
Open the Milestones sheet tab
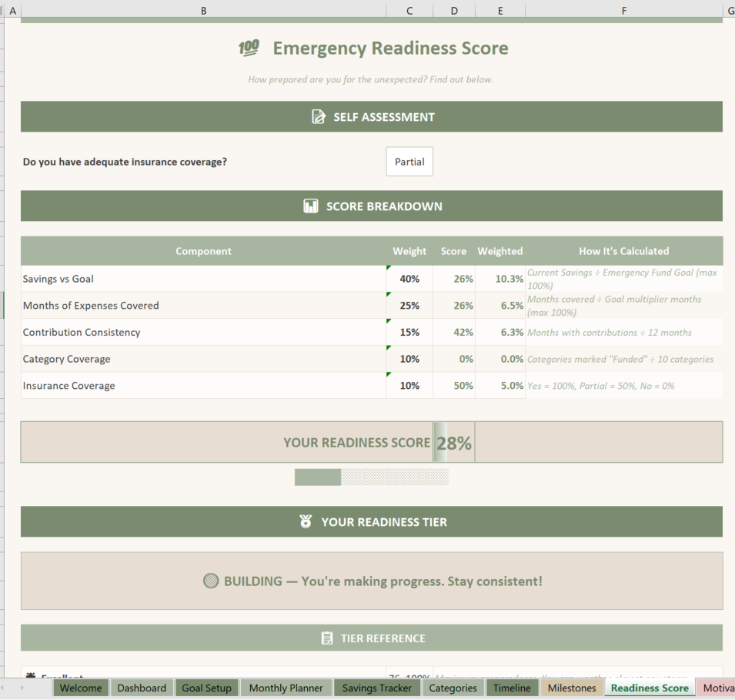[572, 688]
